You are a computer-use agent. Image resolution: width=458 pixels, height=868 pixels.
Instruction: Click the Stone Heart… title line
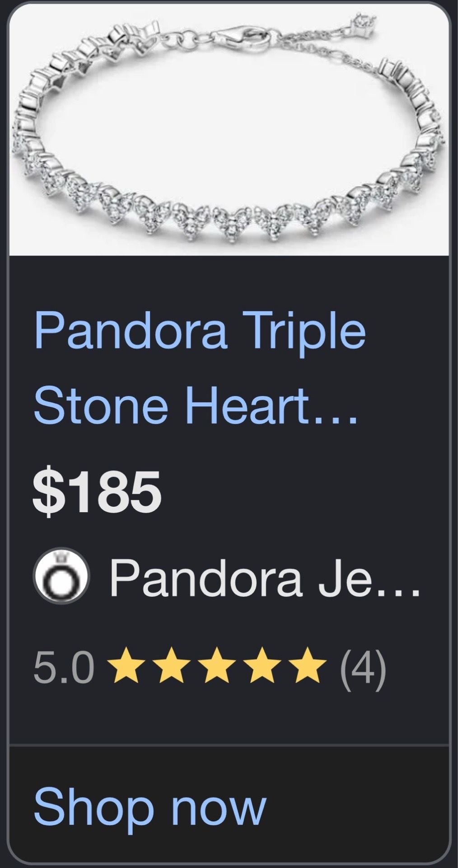click(x=196, y=403)
